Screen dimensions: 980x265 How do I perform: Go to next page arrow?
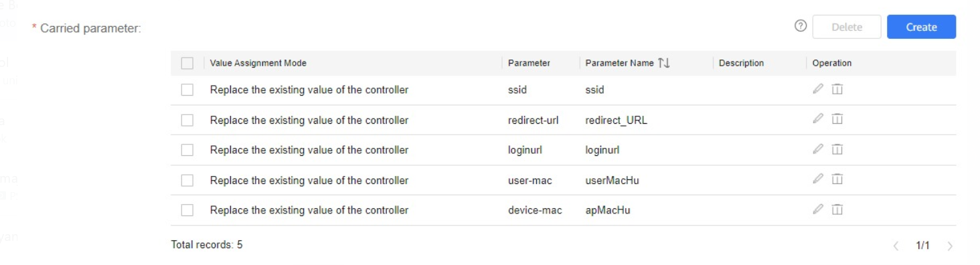pyautogui.click(x=950, y=246)
